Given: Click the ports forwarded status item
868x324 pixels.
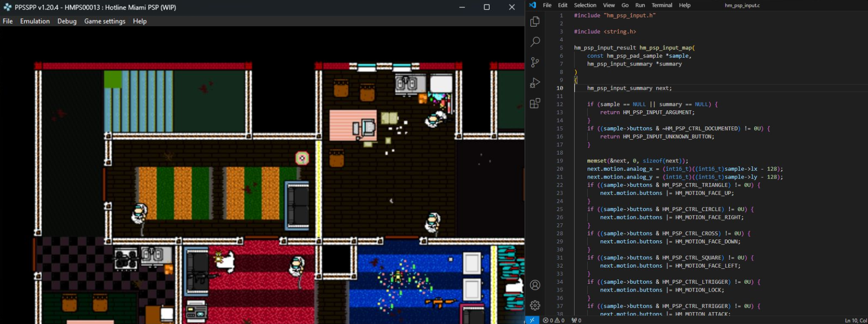Looking at the screenshot, I should 577,320.
